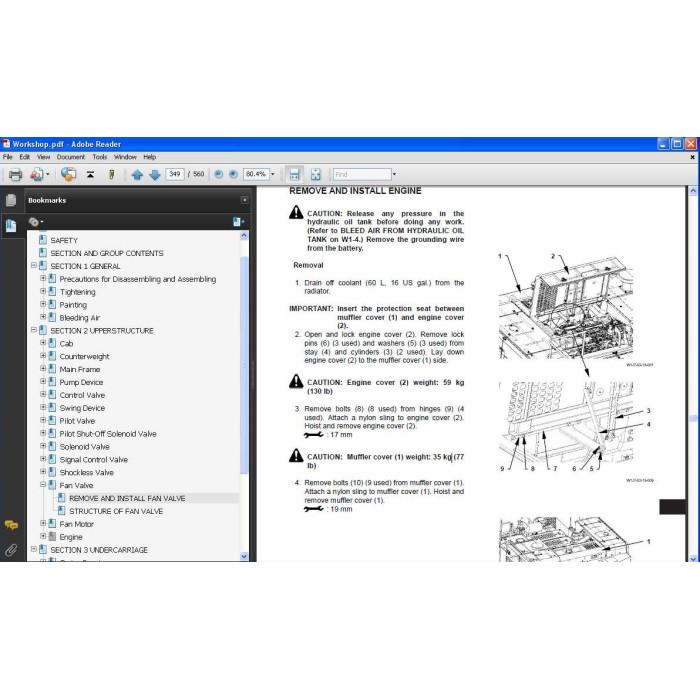The height and width of the screenshot is (700, 700).
Task: Open the SAFETY bookmark
Action: 64,241
